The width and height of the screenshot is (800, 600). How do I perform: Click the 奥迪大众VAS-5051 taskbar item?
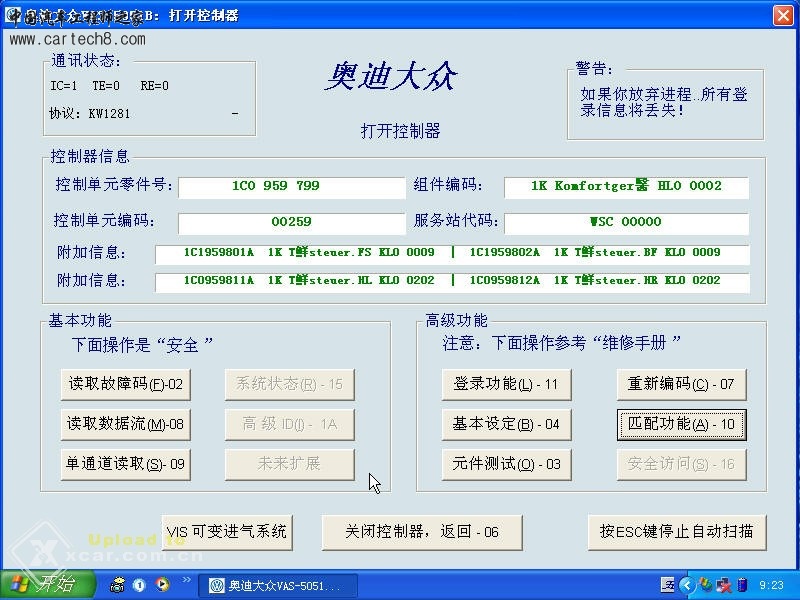[x=278, y=586]
